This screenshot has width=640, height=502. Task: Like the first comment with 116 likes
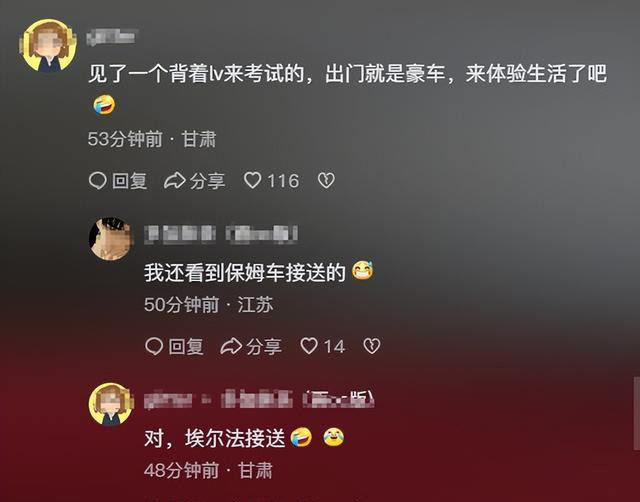coord(253,180)
